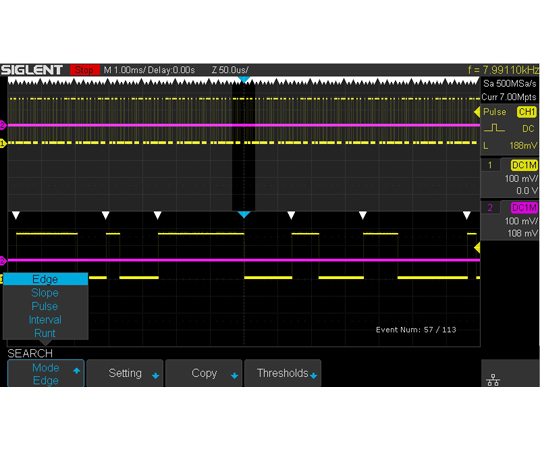Click the pulse waveform symbol icon
Image resolution: width=540 pixels, height=450 pixels.
coord(494,129)
